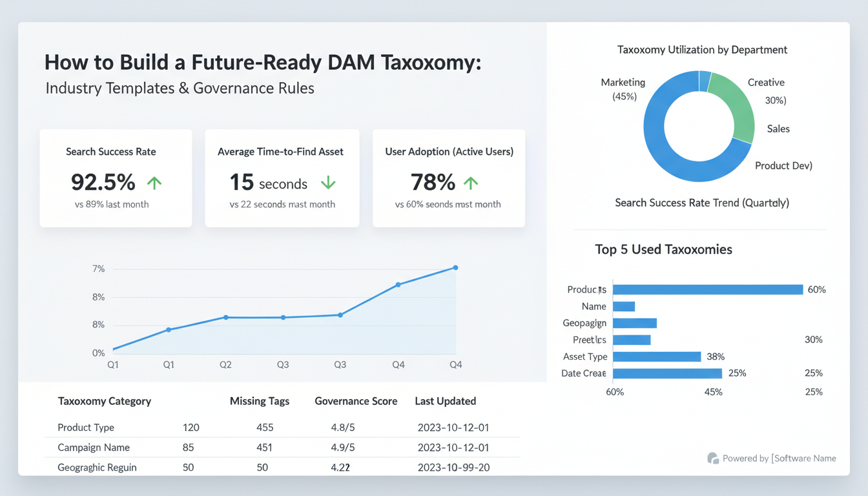The width and height of the screenshot is (868, 496).
Task: Click the green down arrow beside 15 seconds
Action: pyautogui.click(x=327, y=183)
